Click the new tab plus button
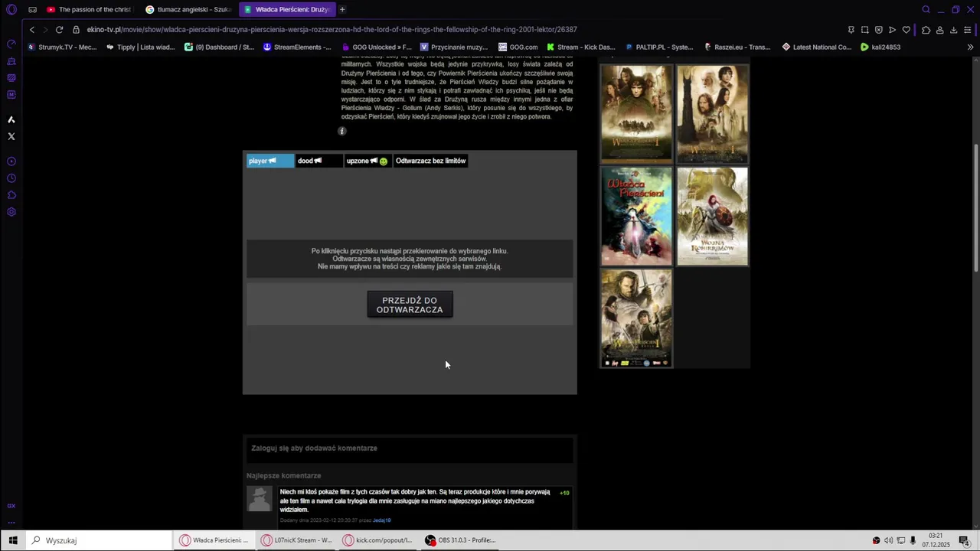This screenshot has height=551, width=980. click(342, 10)
